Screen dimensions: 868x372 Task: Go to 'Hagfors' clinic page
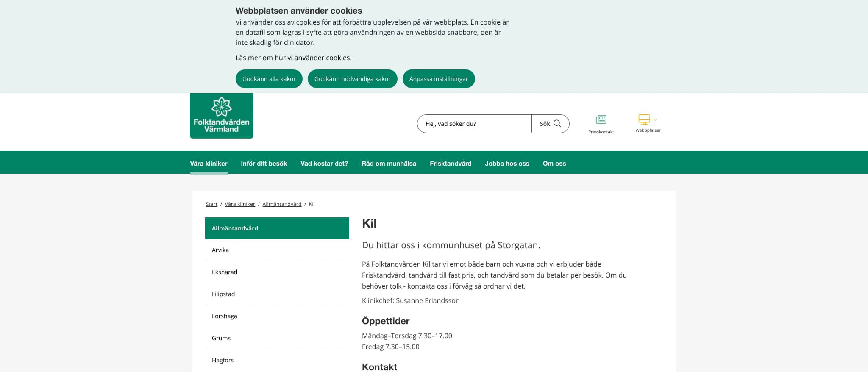click(x=277, y=360)
